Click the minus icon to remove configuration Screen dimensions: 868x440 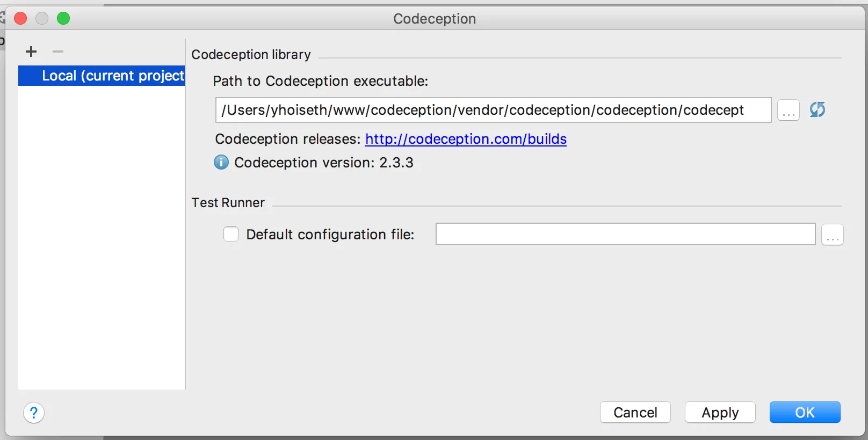(58, 52)
